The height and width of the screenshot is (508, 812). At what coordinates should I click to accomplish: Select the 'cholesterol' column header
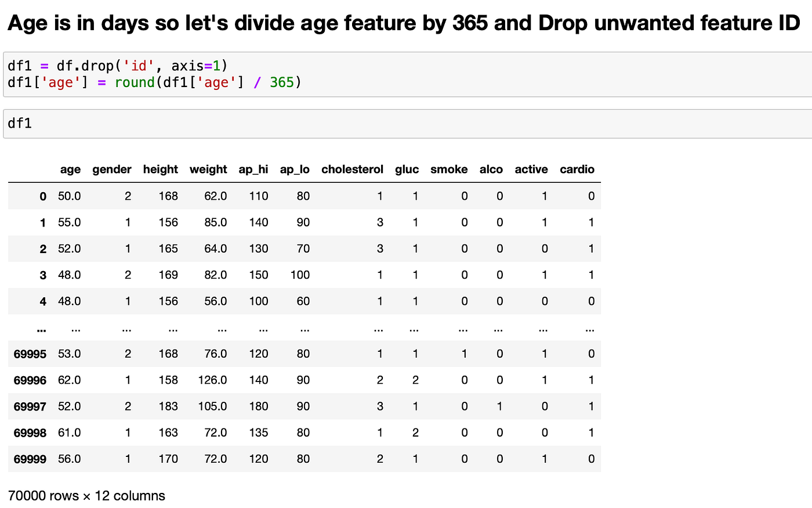[x=352, y=170]
